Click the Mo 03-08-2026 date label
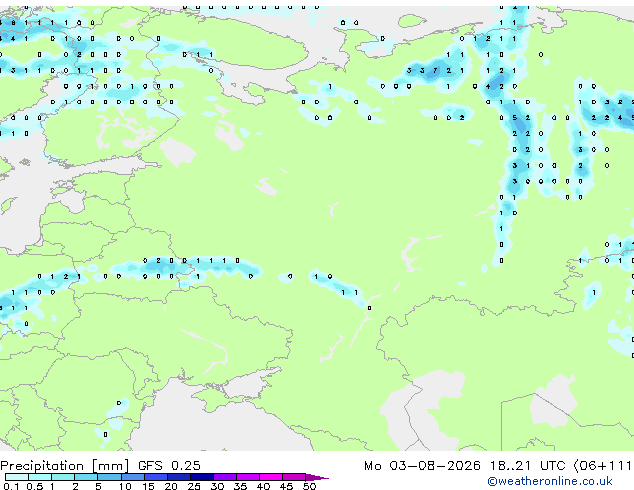This screenshot has width=634, height=490. click(x=422, y=466)
